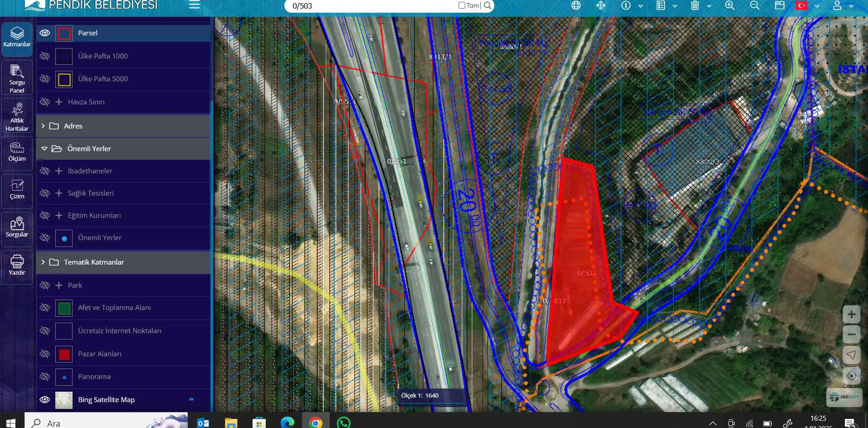Image resolution: width=868 pixels, height=428 pixels.
Task: Click the Teosoft logo button
Action: (844, 397)
